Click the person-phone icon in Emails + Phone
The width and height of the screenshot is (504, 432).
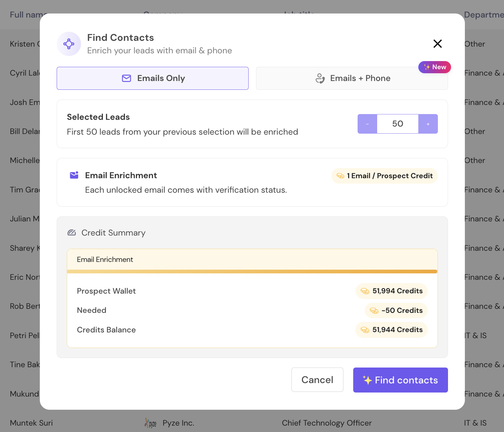tap(320, 78)
